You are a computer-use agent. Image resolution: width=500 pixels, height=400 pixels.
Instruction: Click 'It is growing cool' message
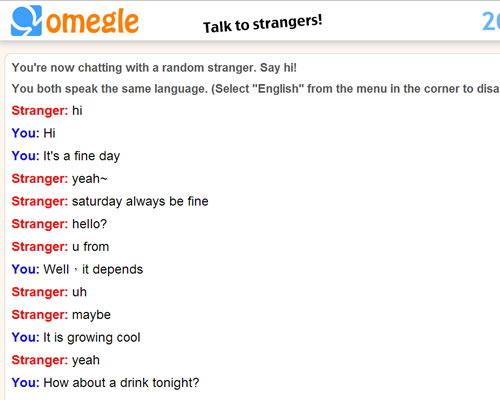point(76,337)
